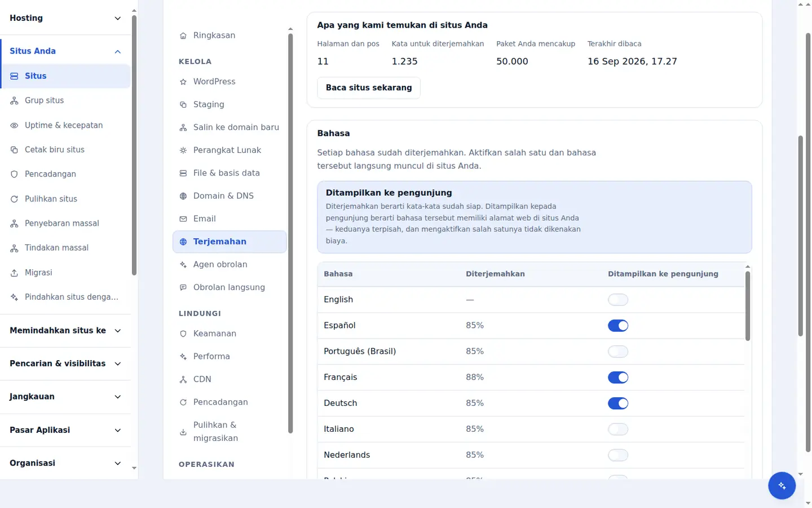Disable the Español visitor display toggle
Viewport: 812px width, 508px height.
(x=618, y=326)
